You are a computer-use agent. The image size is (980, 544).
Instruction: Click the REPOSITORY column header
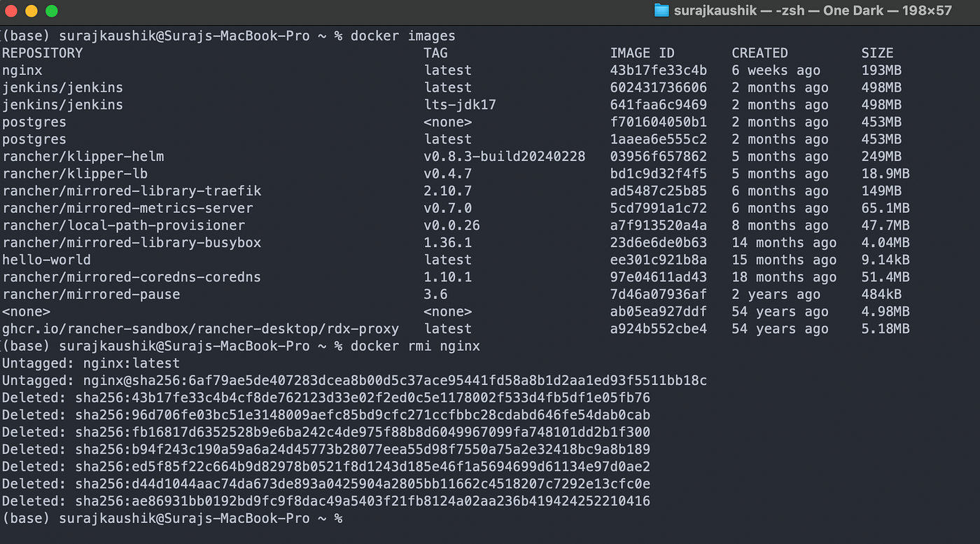[42, 53]
